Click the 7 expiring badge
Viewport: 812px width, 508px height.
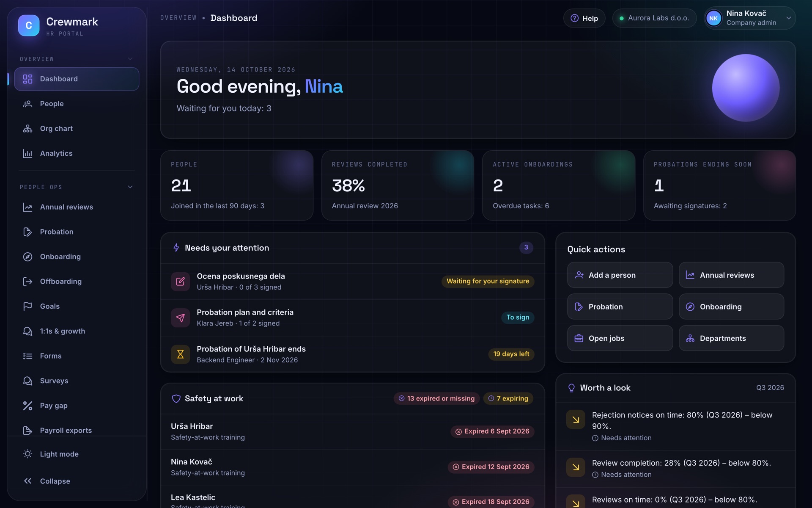pyautogui.click(x=508, y=399)
